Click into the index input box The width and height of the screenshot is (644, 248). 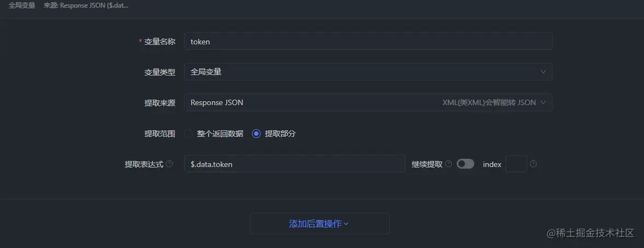tap(516, 164)
